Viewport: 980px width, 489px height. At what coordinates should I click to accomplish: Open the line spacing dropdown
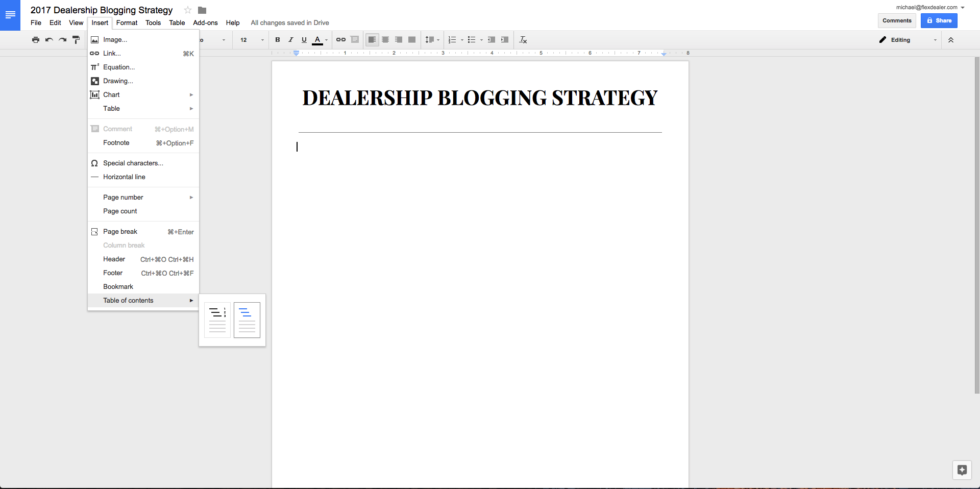(432, 40)
